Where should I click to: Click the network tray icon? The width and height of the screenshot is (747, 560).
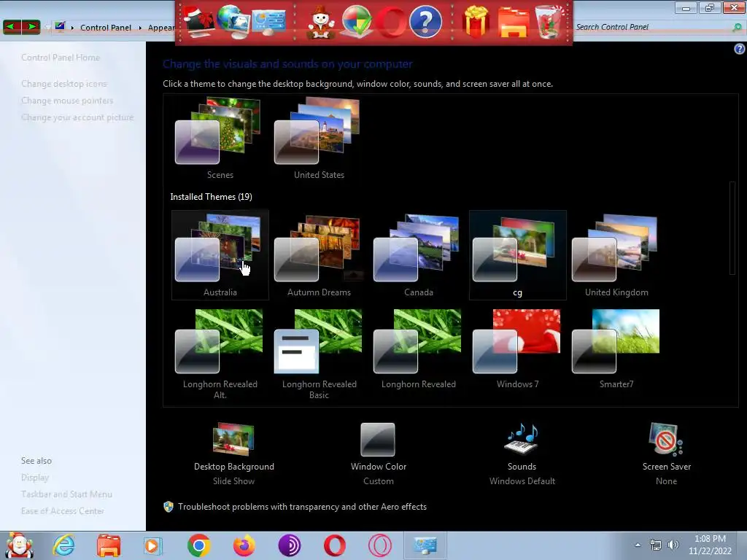(656, 545)
